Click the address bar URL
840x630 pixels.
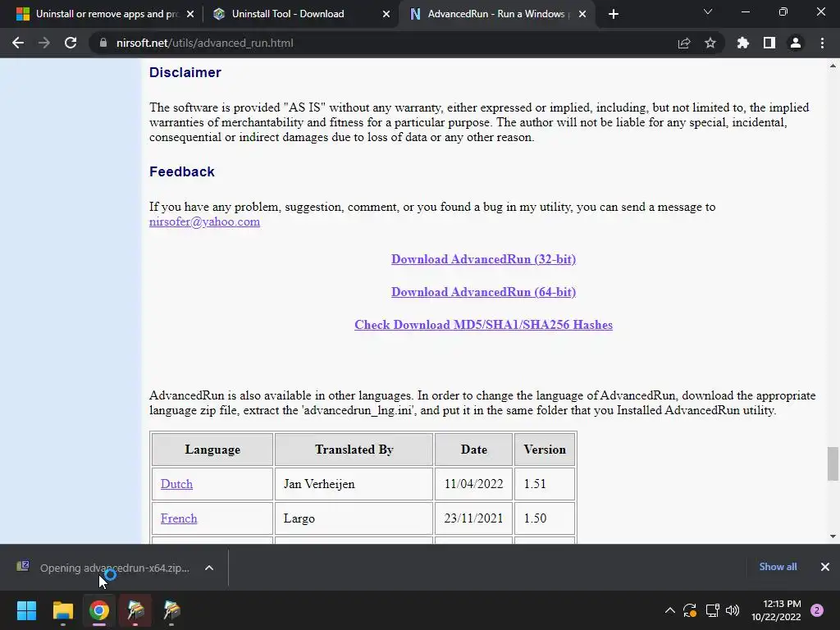[204, 43]
